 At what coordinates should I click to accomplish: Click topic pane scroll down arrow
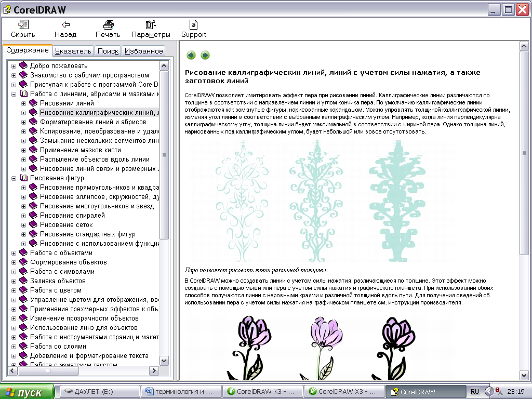pos(524,376)
